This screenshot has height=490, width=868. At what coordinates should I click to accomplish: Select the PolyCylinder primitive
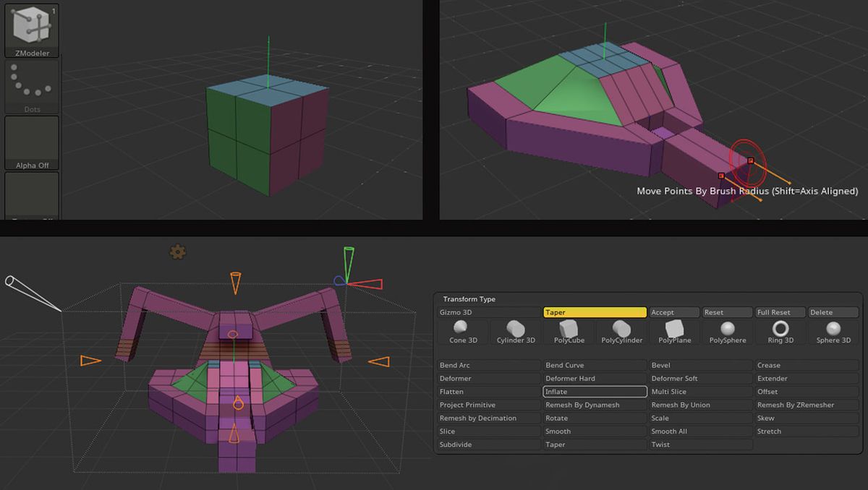click(x=621, y=332)
